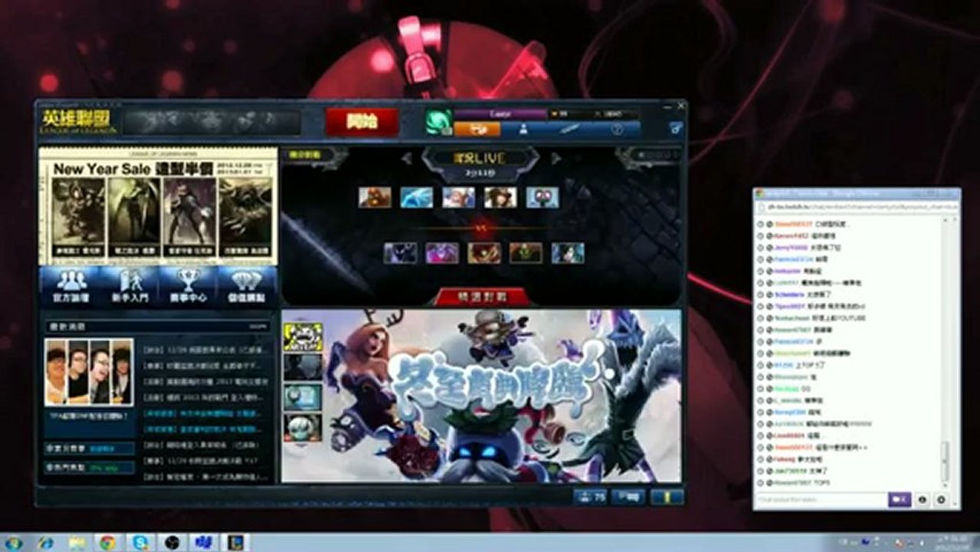Select yellow top thumbnail beside winter banner
This screenshot has width=980, height=552.
(x=303, y=337)
